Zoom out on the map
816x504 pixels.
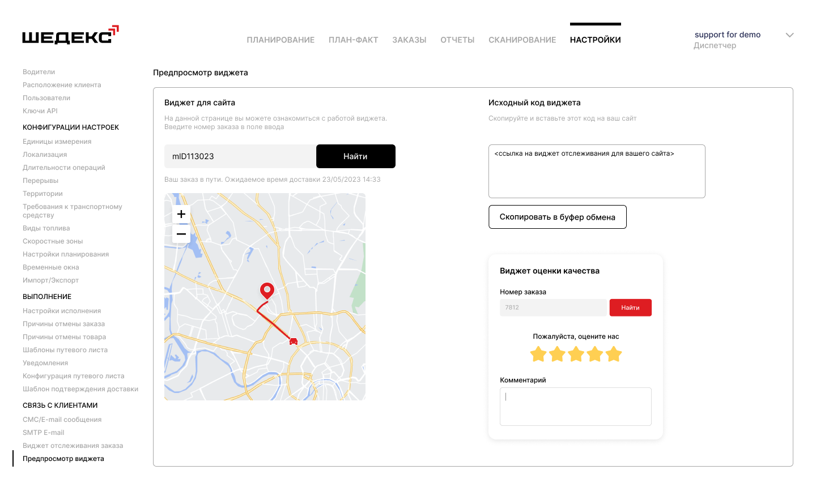click(x=181, y=234)
